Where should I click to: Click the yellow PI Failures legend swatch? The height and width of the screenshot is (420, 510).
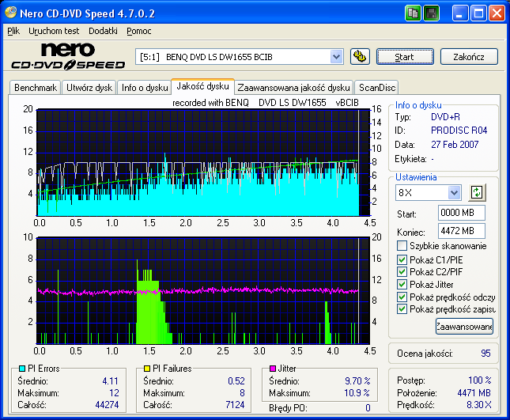pos(147,369)
